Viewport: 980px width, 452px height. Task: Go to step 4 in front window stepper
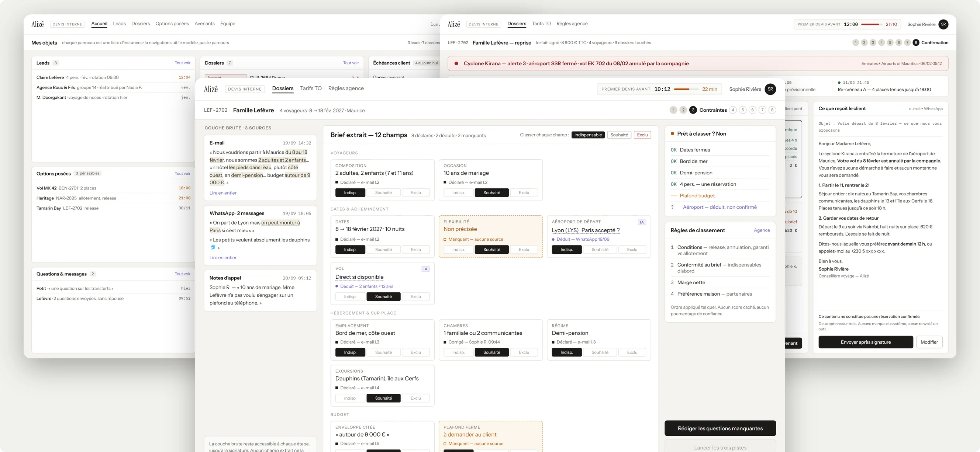(733, 110)
